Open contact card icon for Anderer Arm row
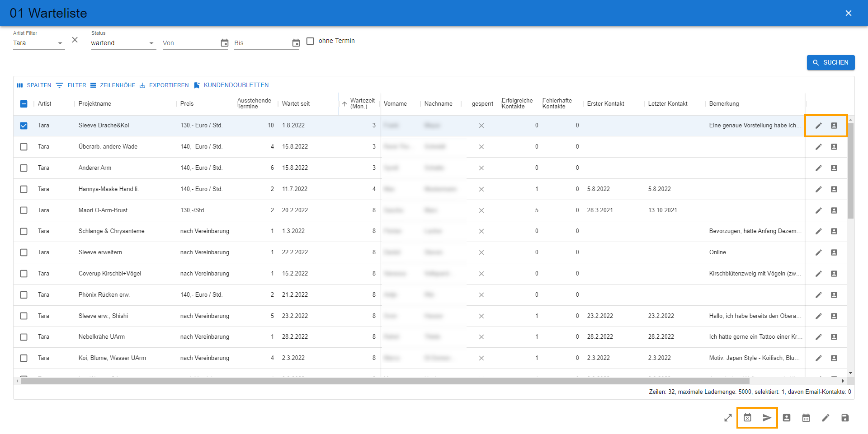 click(834, 168)
